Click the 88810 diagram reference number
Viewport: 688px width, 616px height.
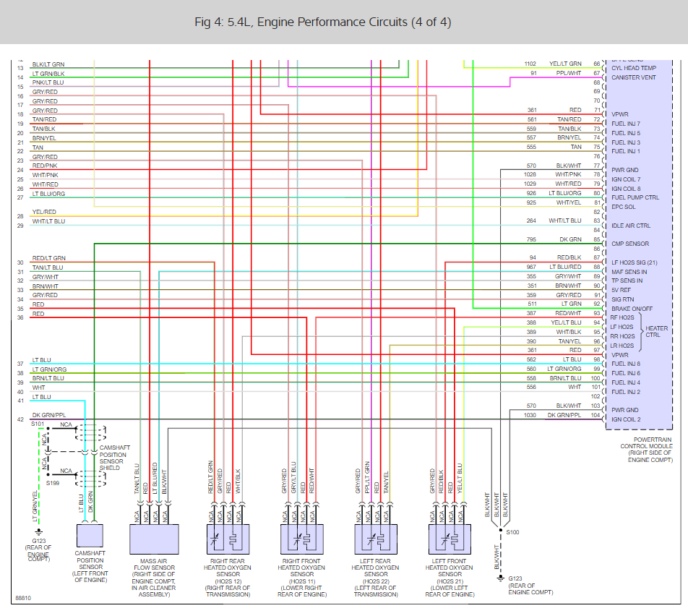point(23,598)
